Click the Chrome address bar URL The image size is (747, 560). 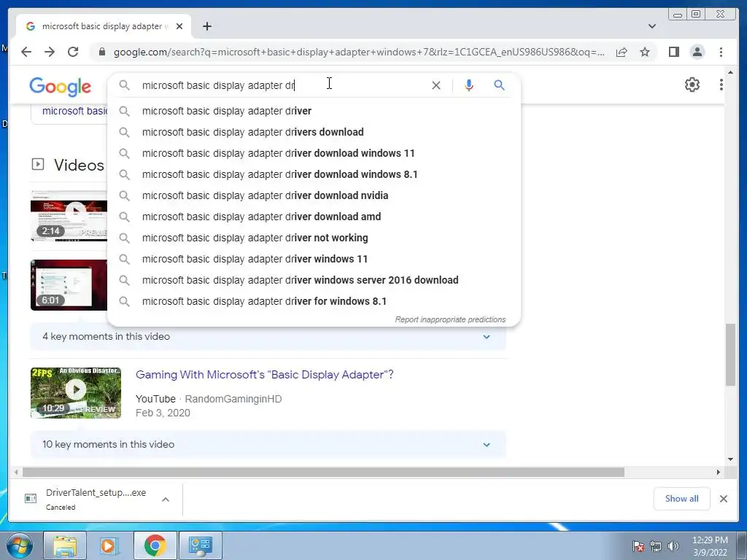(359, 52)
